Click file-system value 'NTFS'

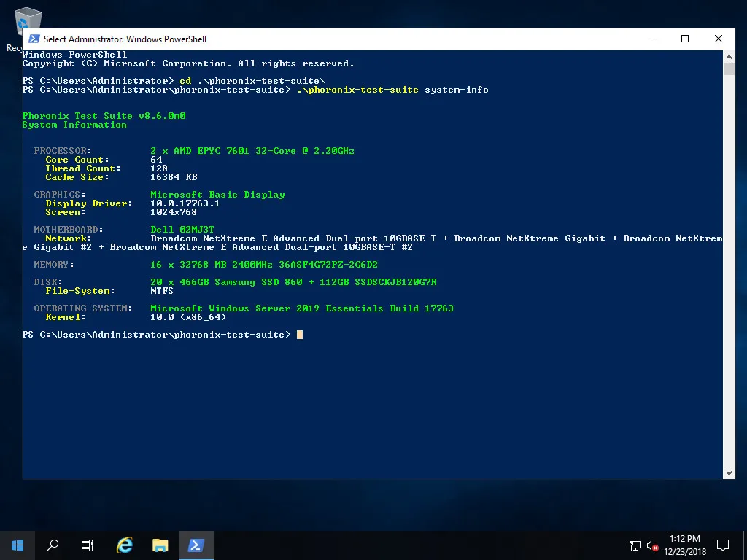pyautogui.click(x=162, y=291)
